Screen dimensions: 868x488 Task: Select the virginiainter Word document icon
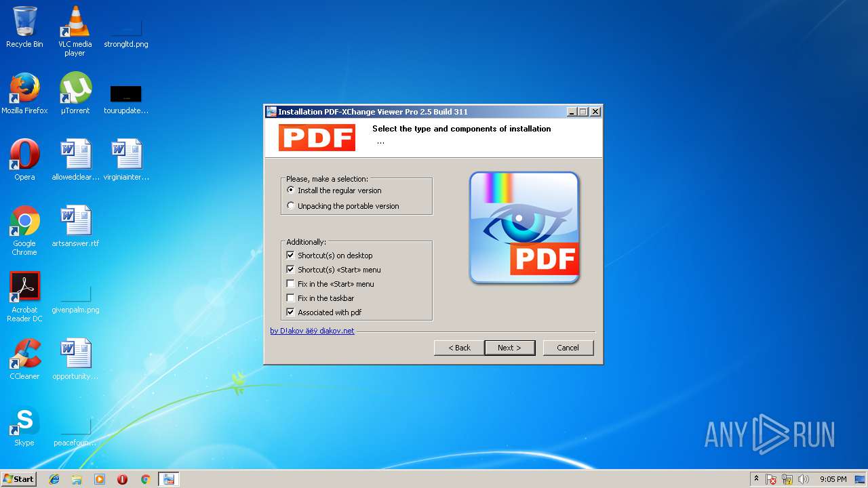coord(125,160)
